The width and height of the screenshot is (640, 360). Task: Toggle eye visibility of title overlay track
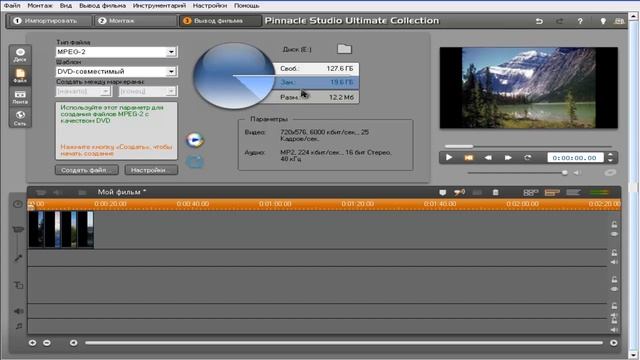tap(614, 289)
